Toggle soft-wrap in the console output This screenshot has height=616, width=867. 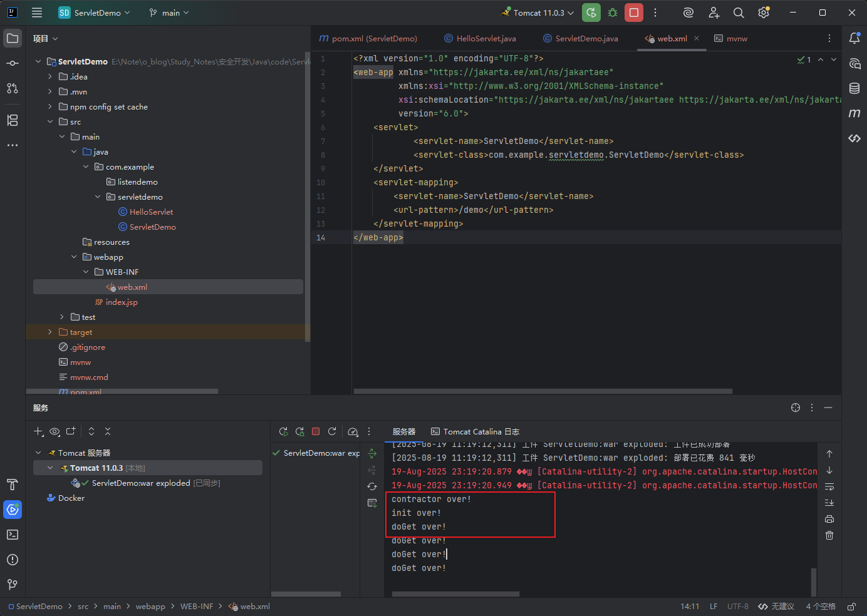[829, 486]
